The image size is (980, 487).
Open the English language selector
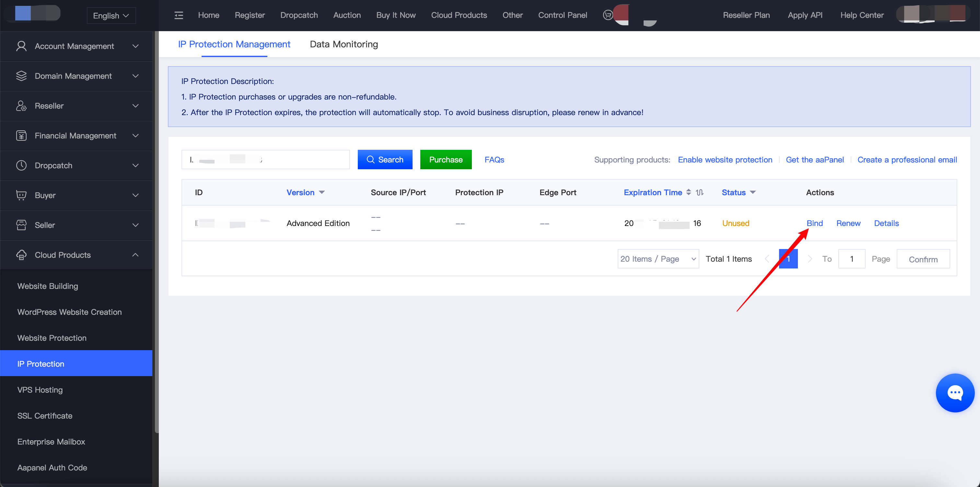pyautogui.click(x=111, y=16)
